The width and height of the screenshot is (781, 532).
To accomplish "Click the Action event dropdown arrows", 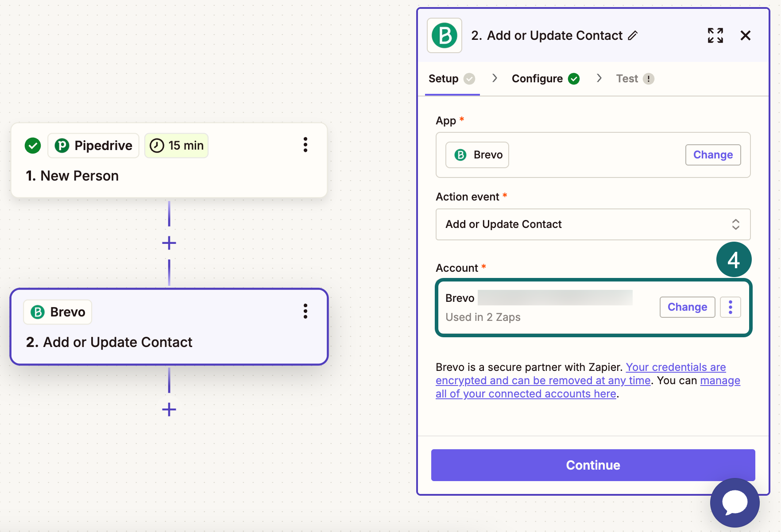I will 736,224.
